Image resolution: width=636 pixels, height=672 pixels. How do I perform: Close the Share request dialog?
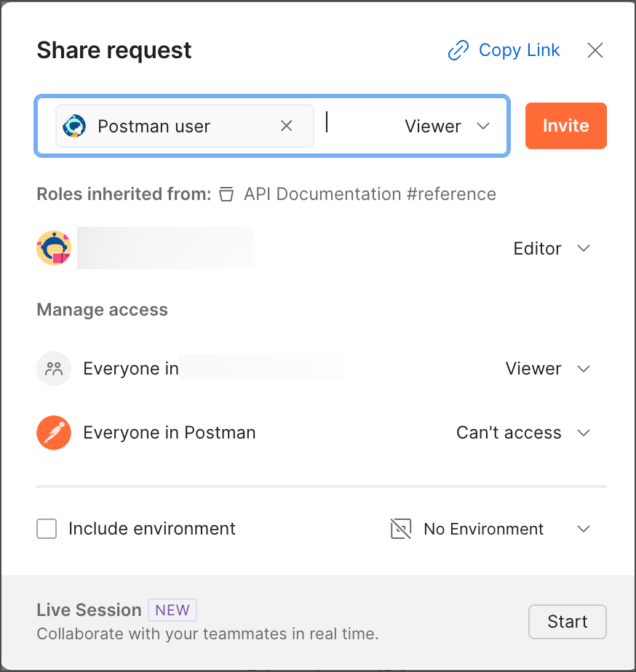[x=595, y=50]
